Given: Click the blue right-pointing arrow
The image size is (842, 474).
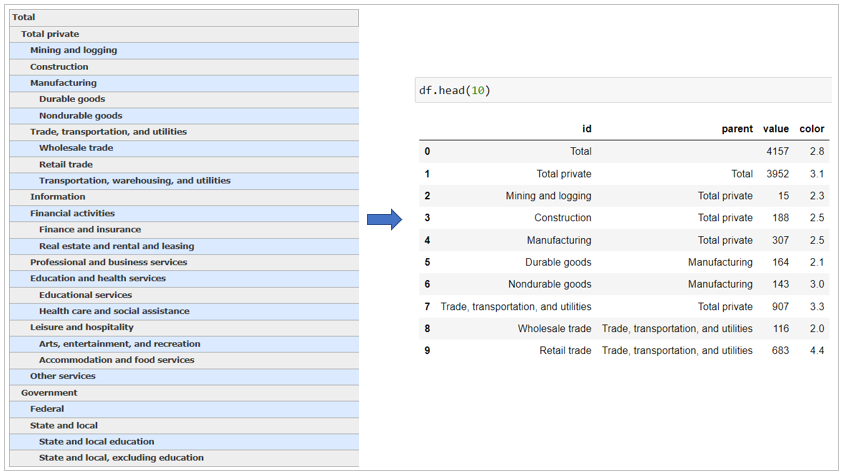Looking at the screenshot, I should 384,220.
